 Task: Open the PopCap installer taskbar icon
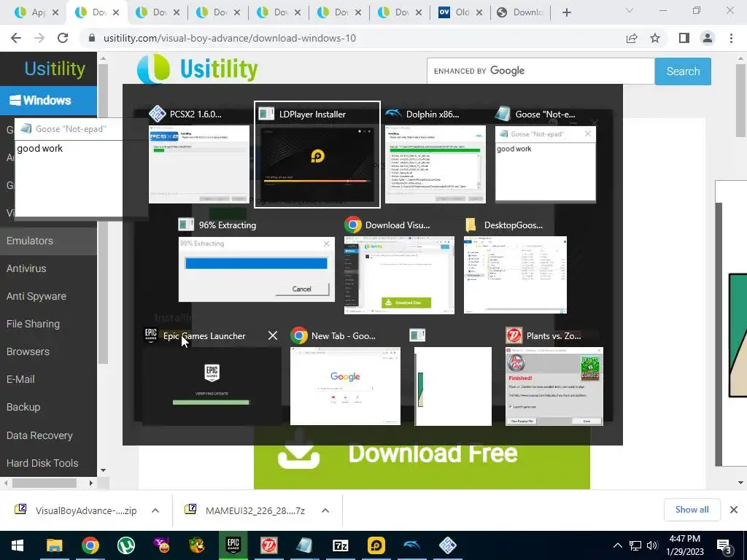(268, 545)
